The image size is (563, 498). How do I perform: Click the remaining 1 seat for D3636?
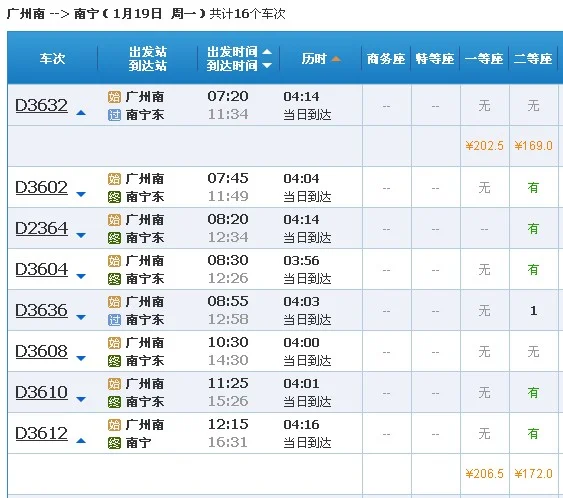pos(534,311)
